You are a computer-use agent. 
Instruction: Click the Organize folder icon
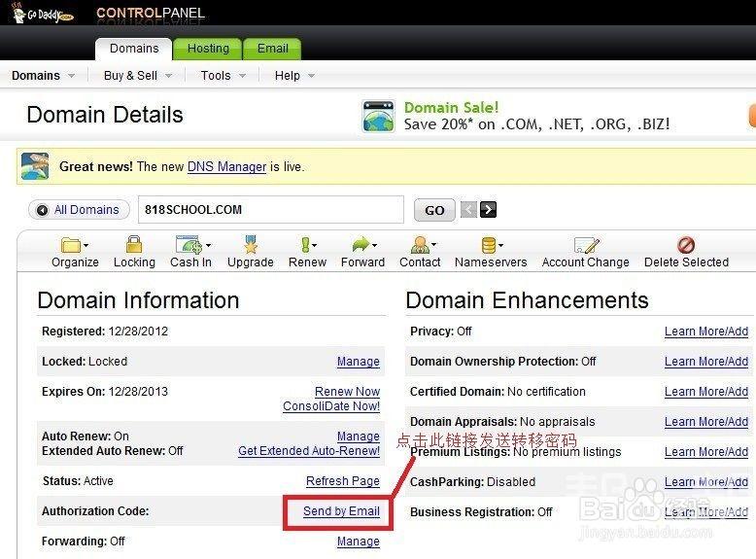[74, 246]
